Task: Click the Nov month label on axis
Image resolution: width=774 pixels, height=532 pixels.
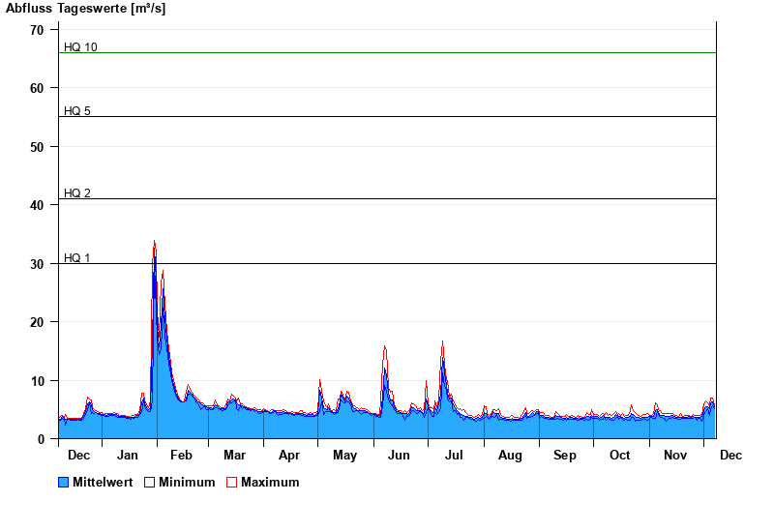Action: click(674, 455)
